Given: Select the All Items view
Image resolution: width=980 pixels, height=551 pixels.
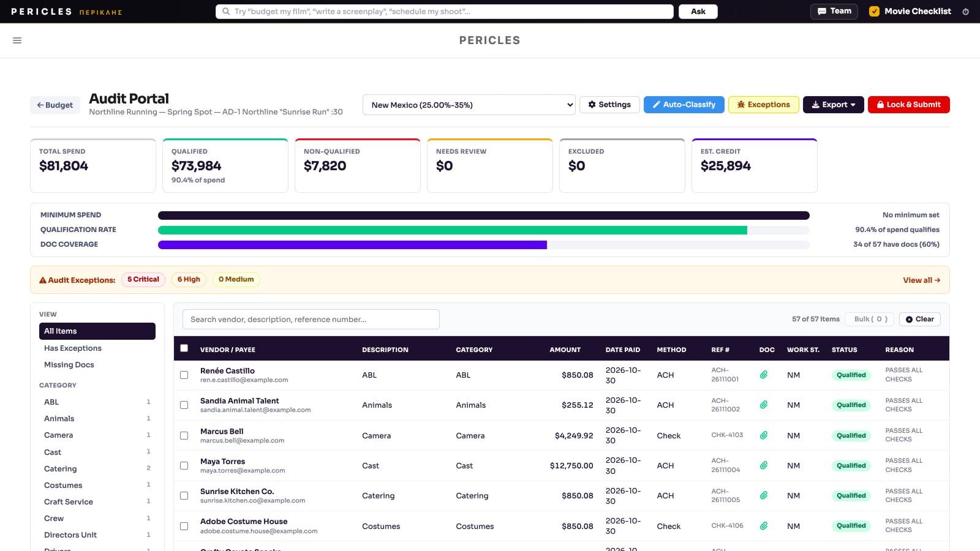Looking at the screenshot, I should (x=97, y=331).
